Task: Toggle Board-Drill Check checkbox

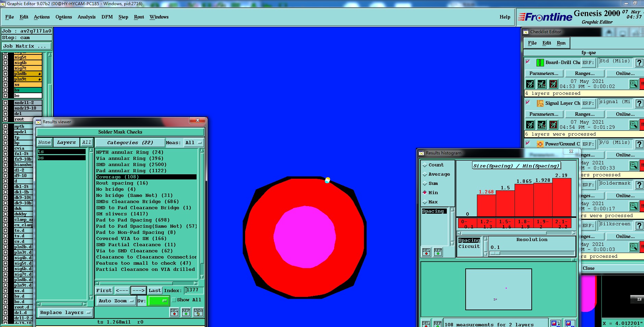Action: 528,62
